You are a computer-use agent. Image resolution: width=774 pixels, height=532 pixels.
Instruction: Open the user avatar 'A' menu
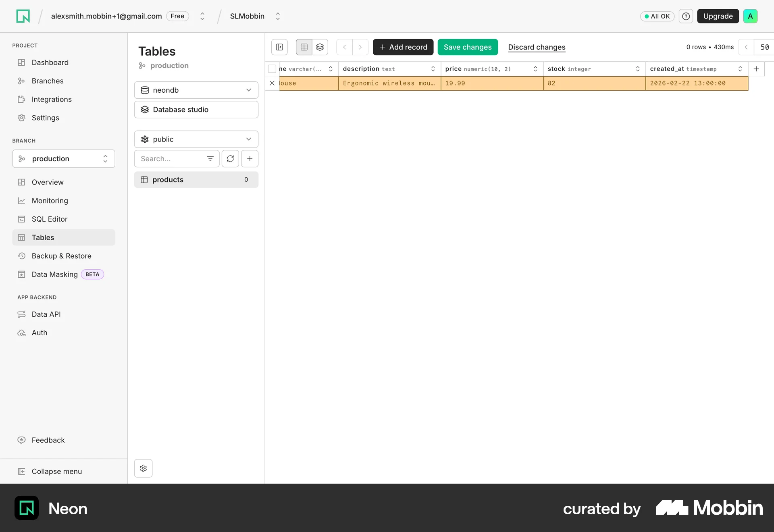(x=750, y=16)
